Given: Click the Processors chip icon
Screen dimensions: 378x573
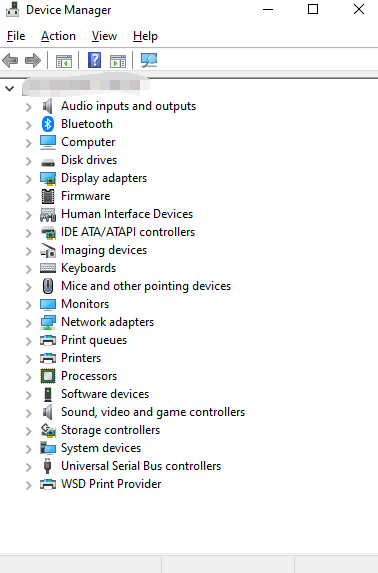Looking at the screenshot, I should pyautogui.click(x=48, y=376).
